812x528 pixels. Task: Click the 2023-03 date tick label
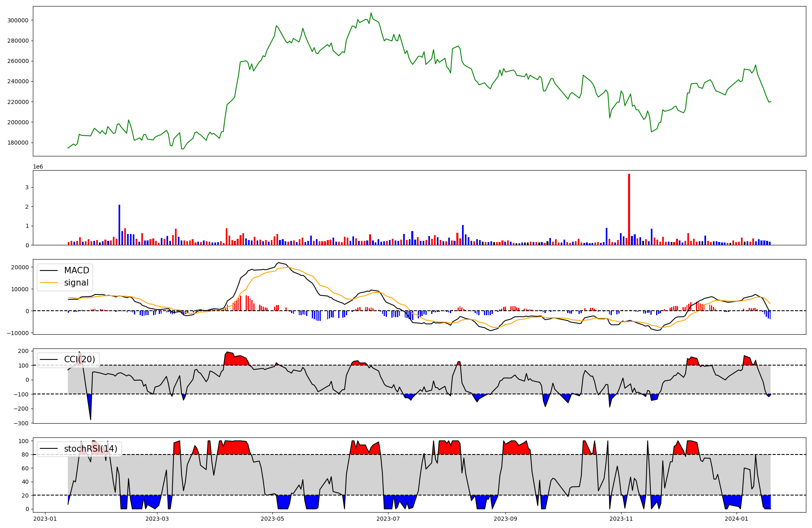pos(157,519)
